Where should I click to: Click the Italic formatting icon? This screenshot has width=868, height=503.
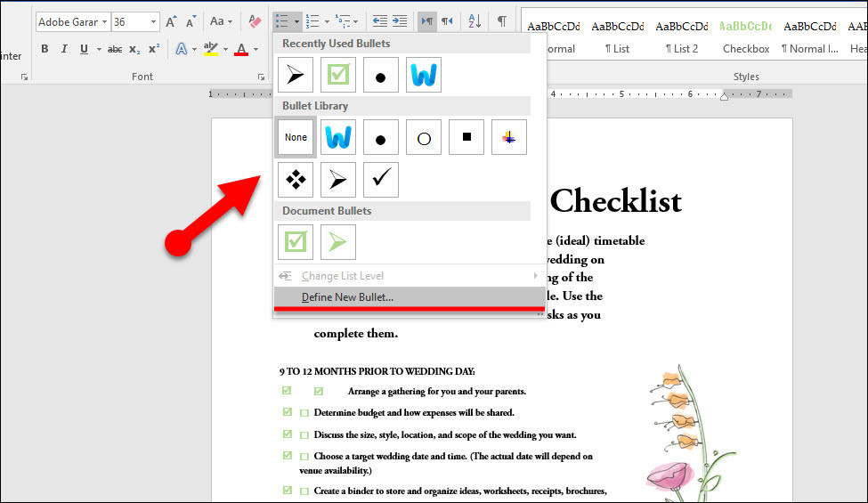coord(64,49)
